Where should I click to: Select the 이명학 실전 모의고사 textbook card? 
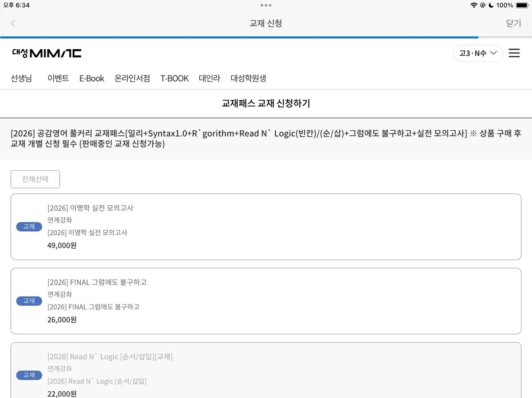266,226
